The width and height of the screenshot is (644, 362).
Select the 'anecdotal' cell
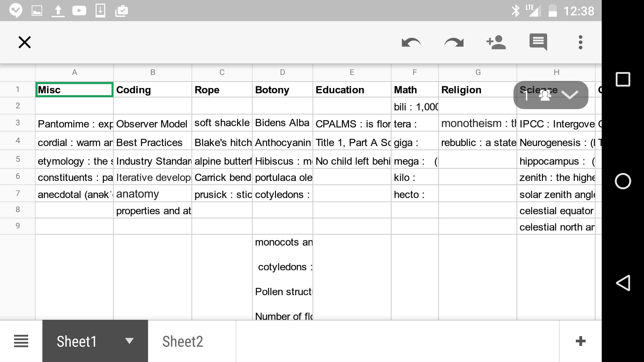pos(74,193)
